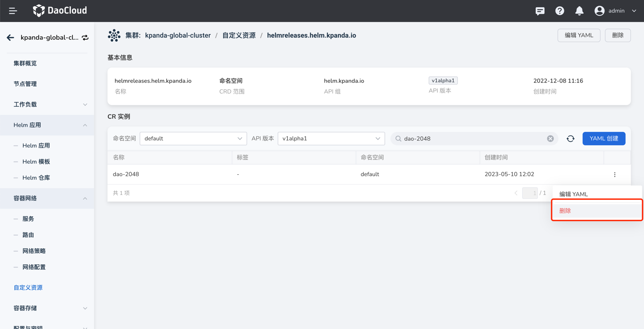Click the 自定义资源 breadcrumb link
This screenshot has height=329, width=644.
pyautogui.click(x=239, y=35)
